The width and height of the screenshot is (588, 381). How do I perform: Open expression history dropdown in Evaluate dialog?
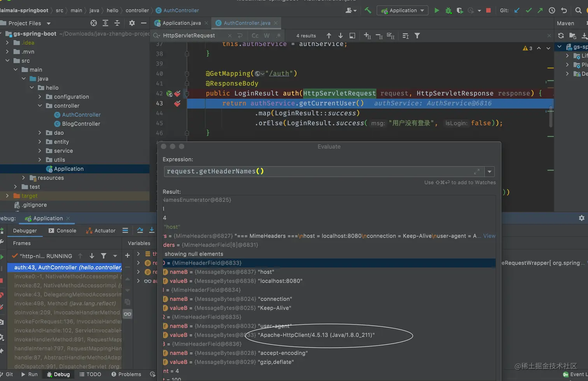[x=490, y=171]
